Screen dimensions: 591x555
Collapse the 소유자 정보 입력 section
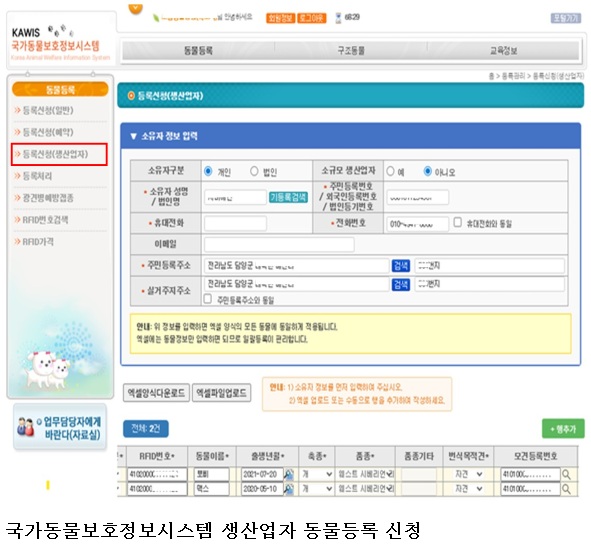133,136
